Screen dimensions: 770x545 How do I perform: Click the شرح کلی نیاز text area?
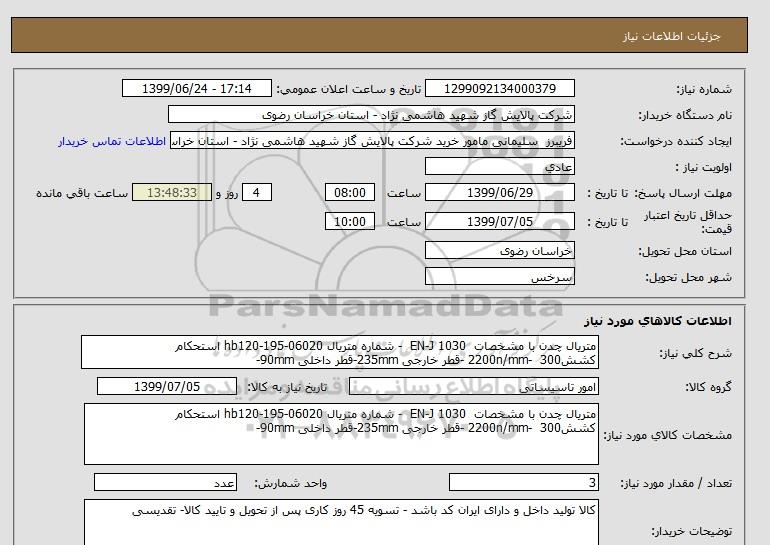pyautogui.click(x=340, y=353)
